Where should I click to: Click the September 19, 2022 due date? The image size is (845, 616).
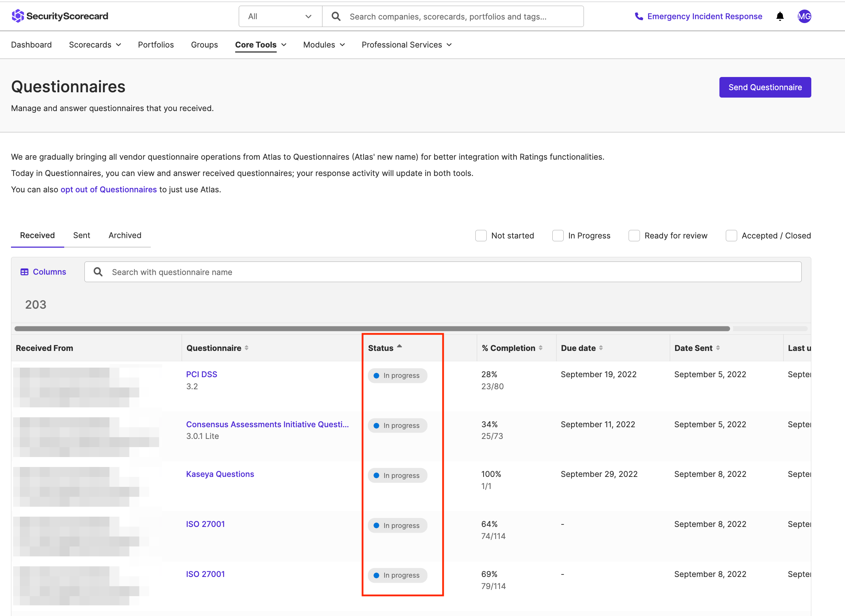coord(598,374)
